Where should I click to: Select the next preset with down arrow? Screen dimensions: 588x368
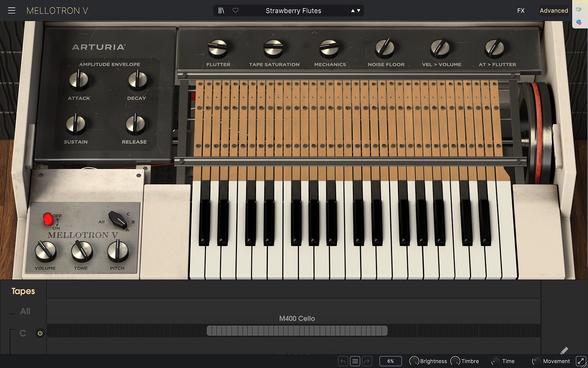(359, 11)
